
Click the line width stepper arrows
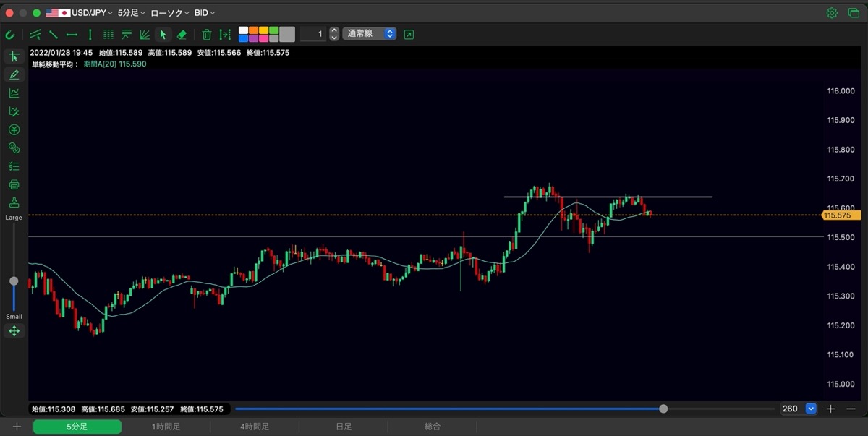click(333, 34)
